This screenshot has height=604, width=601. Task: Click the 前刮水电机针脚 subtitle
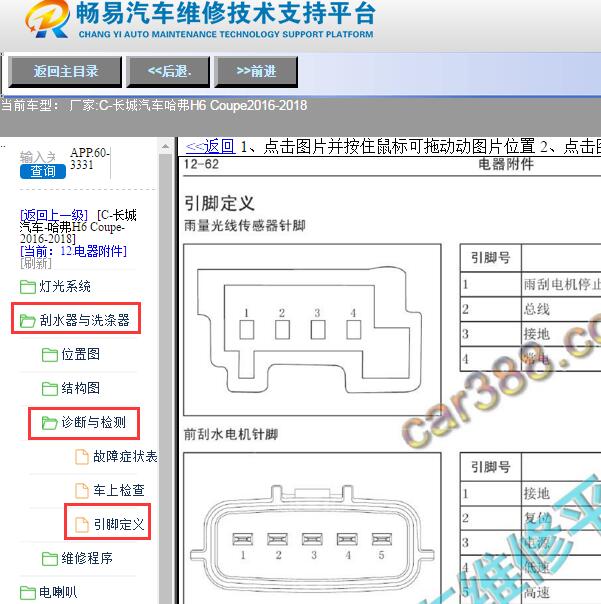pos(231,435)
